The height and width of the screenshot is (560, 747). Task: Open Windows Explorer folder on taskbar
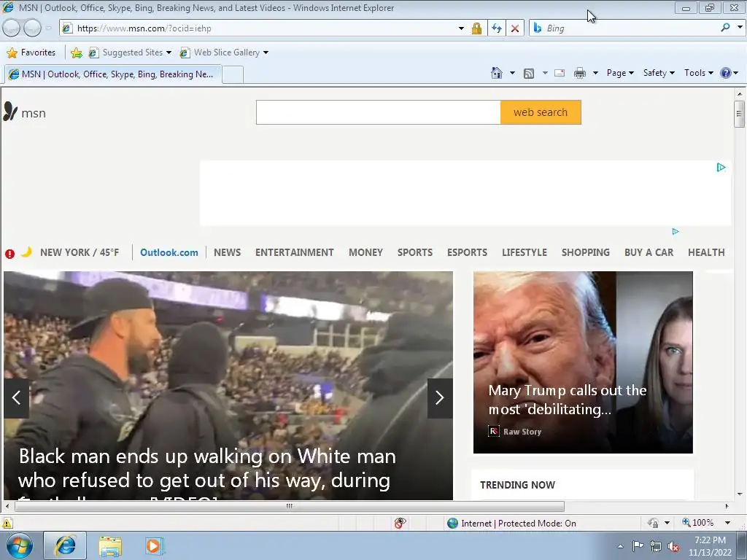pyautogui.click(x=110, y=546)
